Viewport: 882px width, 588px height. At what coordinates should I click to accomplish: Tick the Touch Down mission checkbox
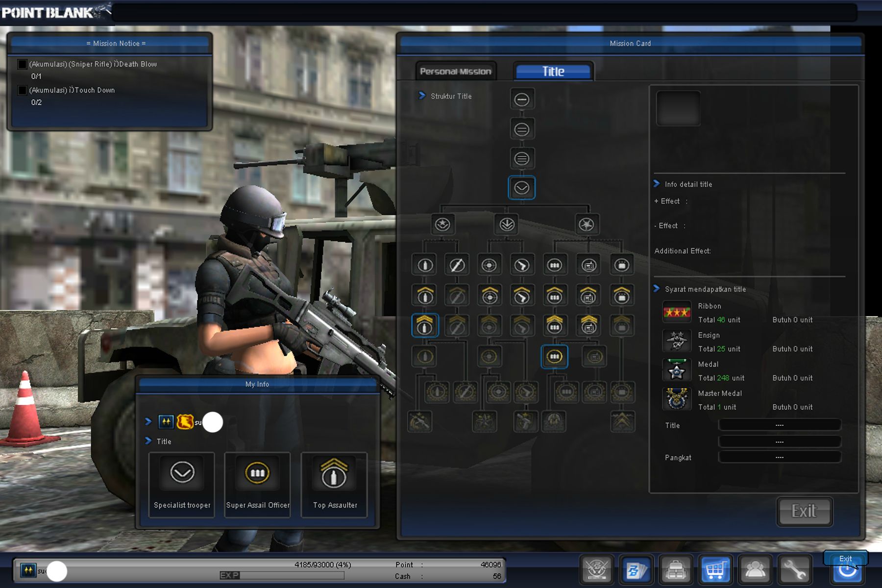[x=22, y=90]
